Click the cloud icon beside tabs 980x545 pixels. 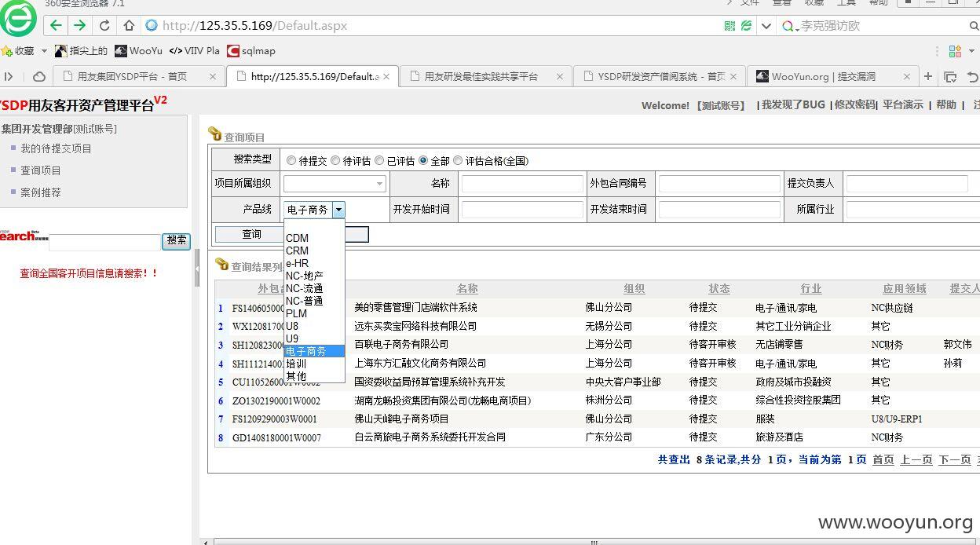point(38,76)
